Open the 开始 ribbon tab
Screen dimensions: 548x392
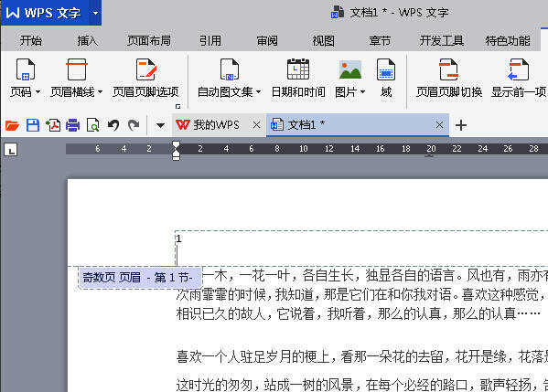(x=31, y=41)
